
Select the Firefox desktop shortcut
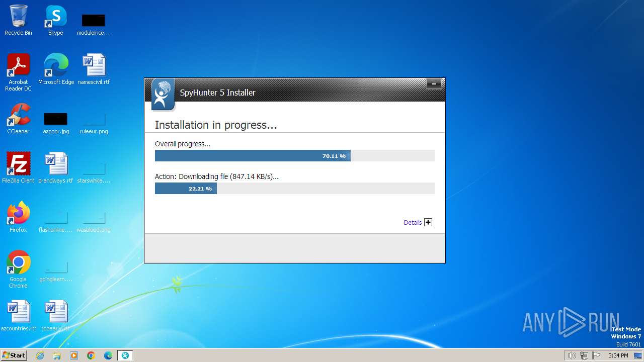pyautogui.click(x=18, y=217)
